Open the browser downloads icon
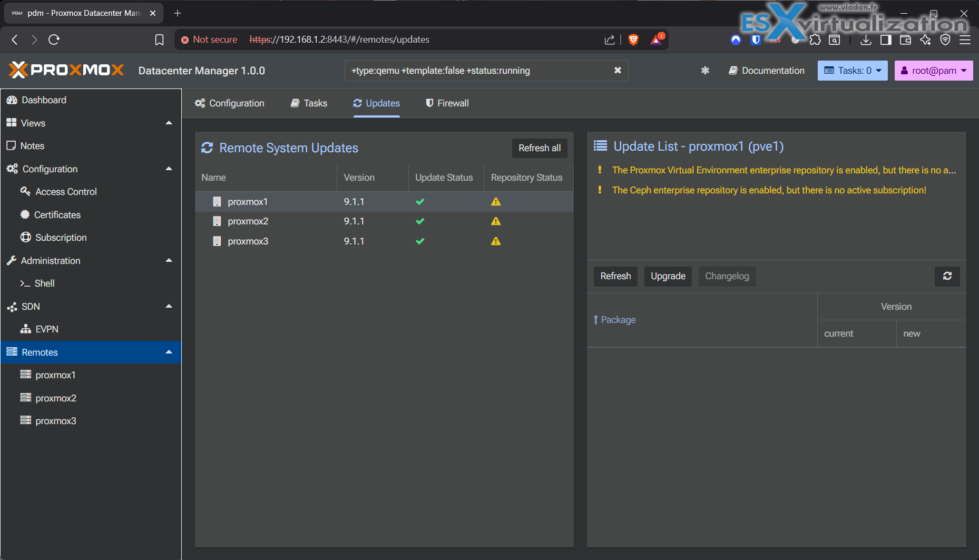The height and width of the screenshot is (560, 979). (x=865, y=40)
